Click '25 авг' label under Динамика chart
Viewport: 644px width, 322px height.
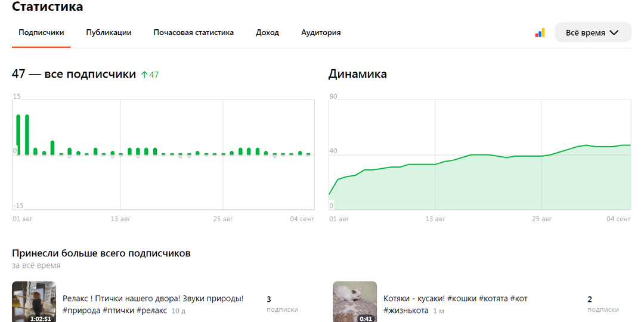(x=541, y=219)
